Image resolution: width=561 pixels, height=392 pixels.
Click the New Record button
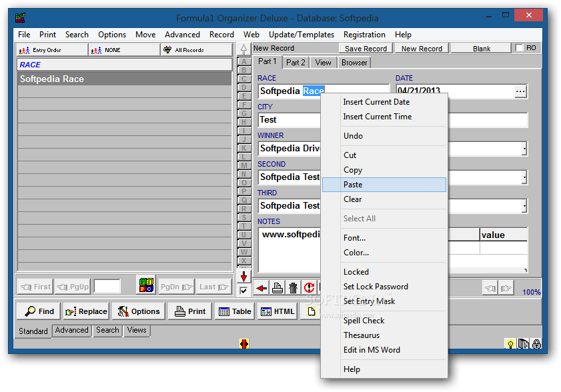click(x=422, y=48)
